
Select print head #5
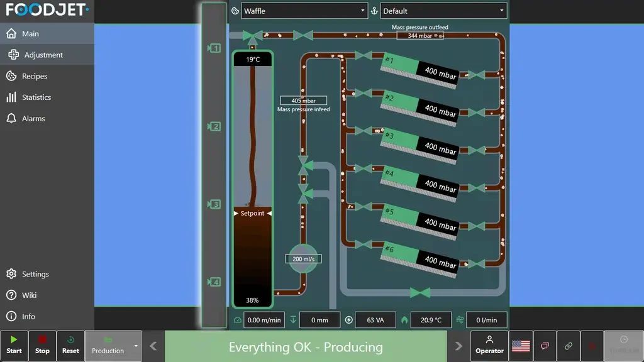click(419, 222)
